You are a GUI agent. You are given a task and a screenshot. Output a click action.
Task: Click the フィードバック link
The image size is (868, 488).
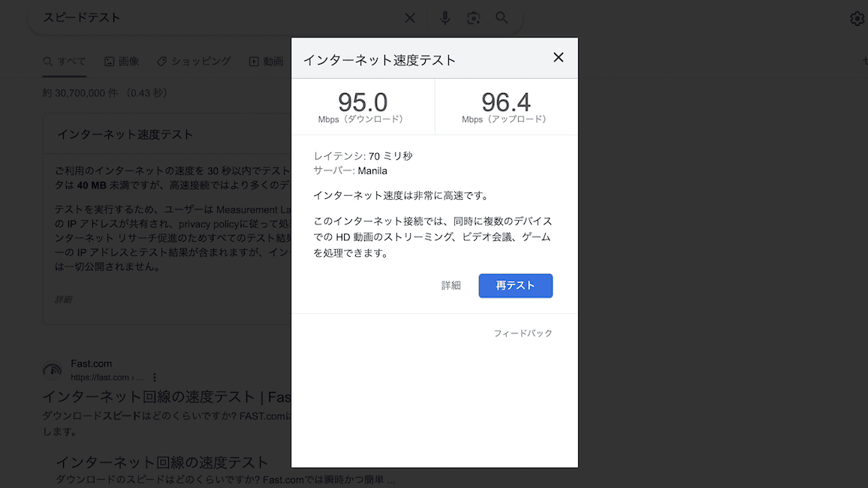coord(523,333)
